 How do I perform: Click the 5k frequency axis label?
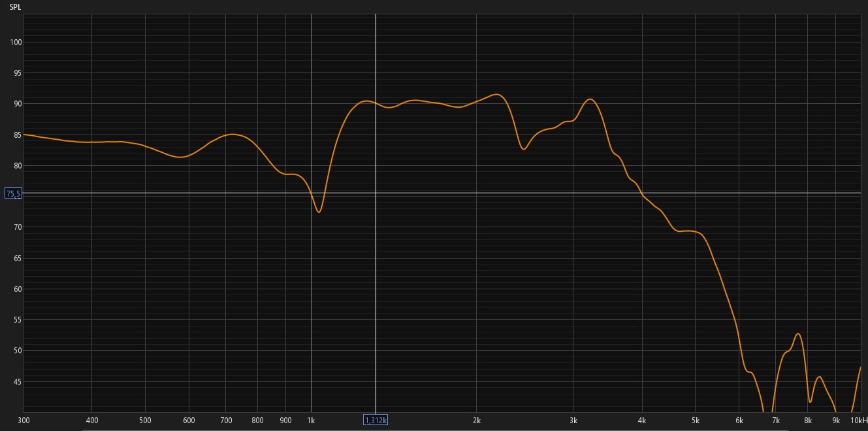[x=696, y=421]
